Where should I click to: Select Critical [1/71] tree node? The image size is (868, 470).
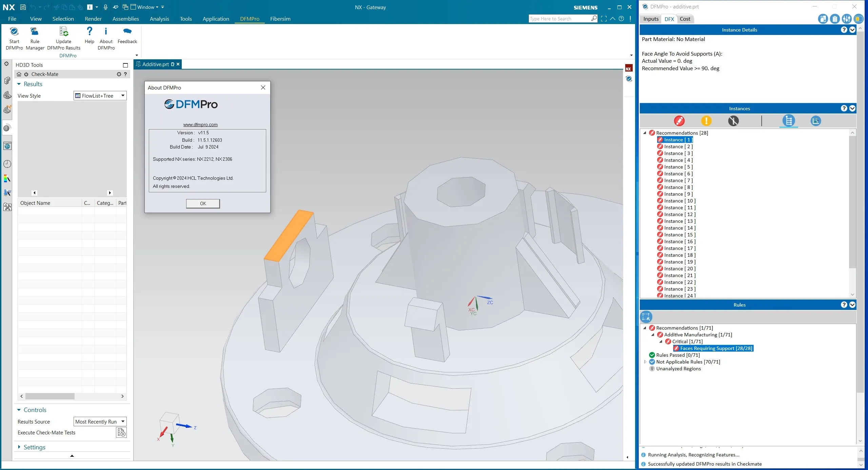[x=684, y=341]
